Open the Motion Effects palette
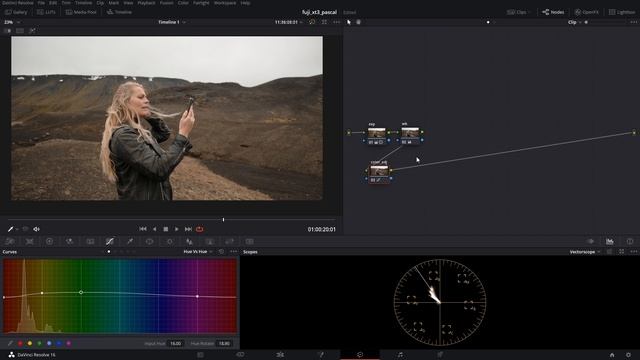The image size is (640, 360). pyautogui.click(x=90, y=241)
